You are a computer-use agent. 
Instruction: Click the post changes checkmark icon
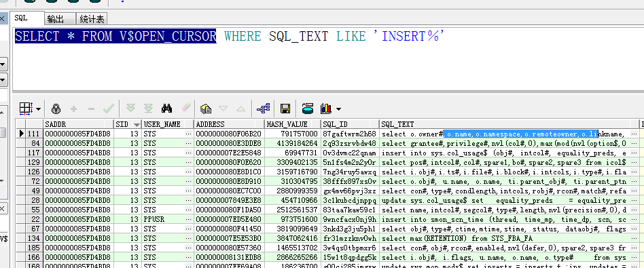(x=109, y=109)
